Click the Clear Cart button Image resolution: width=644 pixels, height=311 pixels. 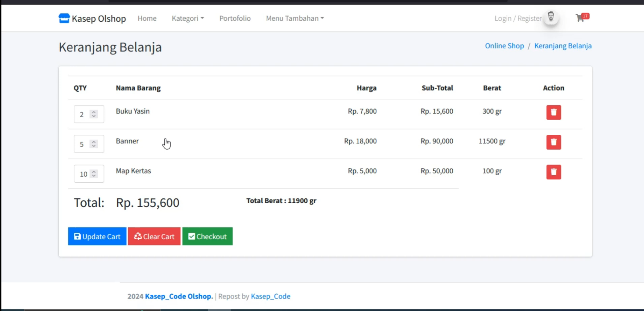click(154, 236)
